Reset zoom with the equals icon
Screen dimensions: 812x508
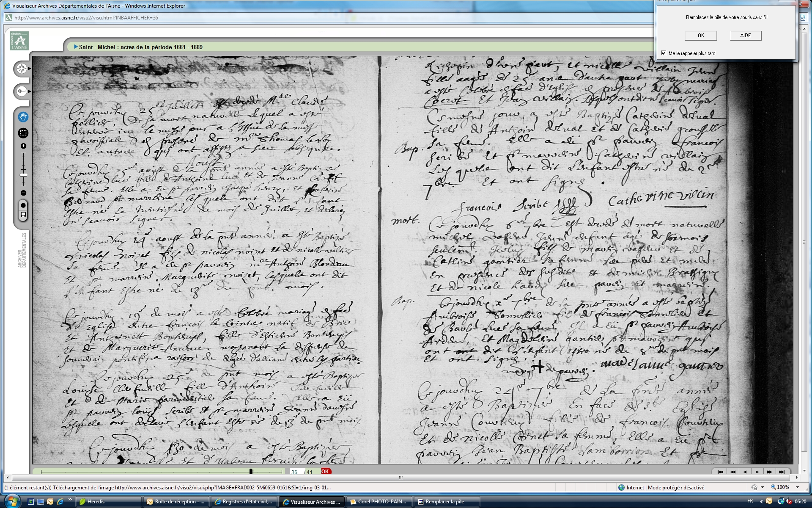(23, 205)
